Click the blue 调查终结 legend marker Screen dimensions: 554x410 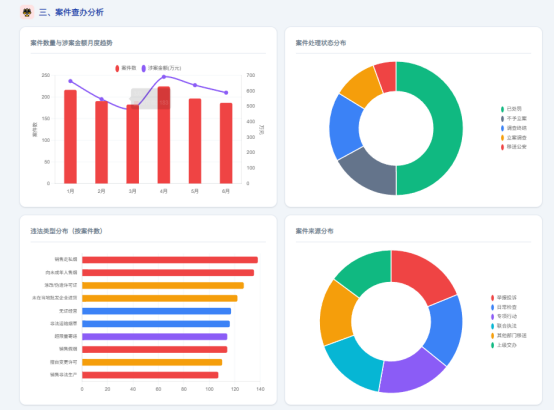tap(502, 128)
